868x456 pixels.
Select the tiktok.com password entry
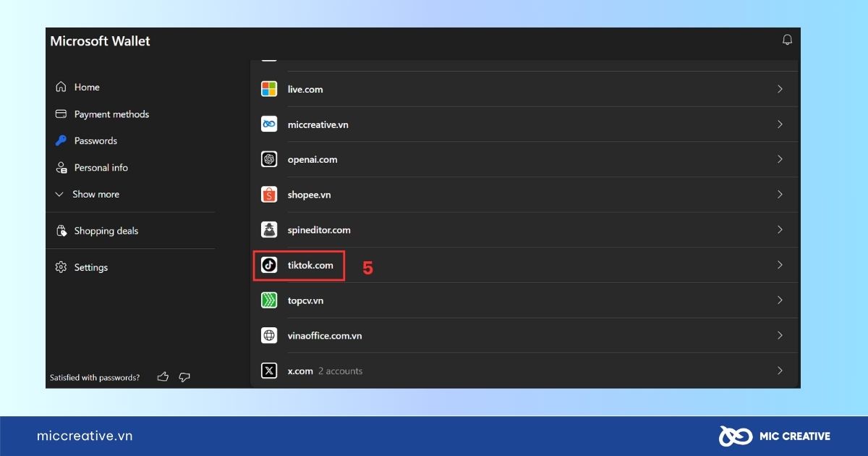(x=524, y=265)
